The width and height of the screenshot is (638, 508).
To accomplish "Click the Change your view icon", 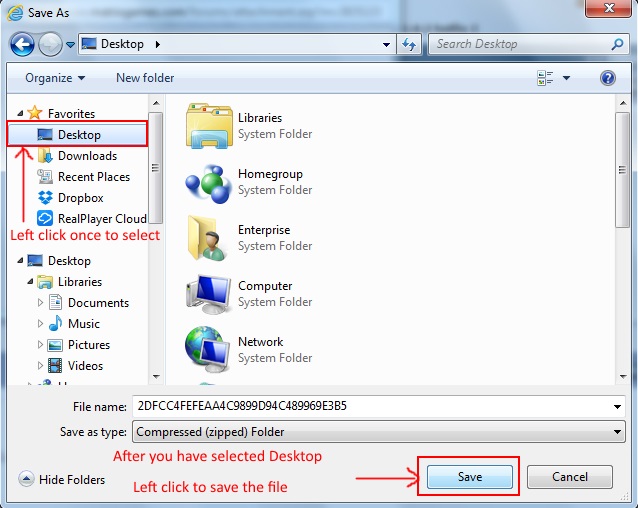I will point(545,78).
